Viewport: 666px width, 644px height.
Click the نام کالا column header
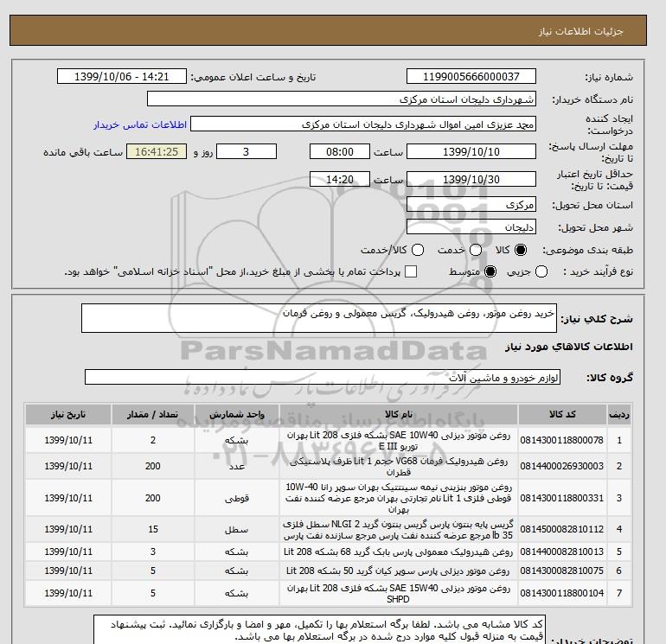click(399, 414)
